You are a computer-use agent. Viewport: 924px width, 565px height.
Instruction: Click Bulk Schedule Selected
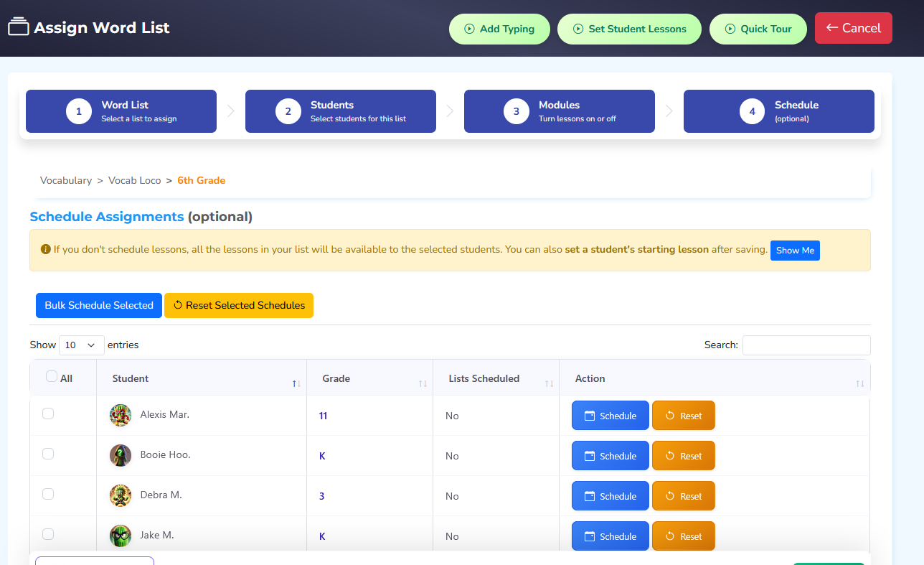pos(99,305)
